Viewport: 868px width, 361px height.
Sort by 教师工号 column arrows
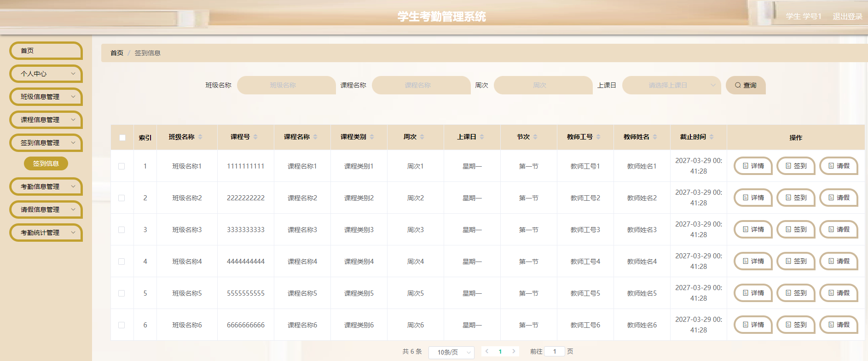point(598,137)
